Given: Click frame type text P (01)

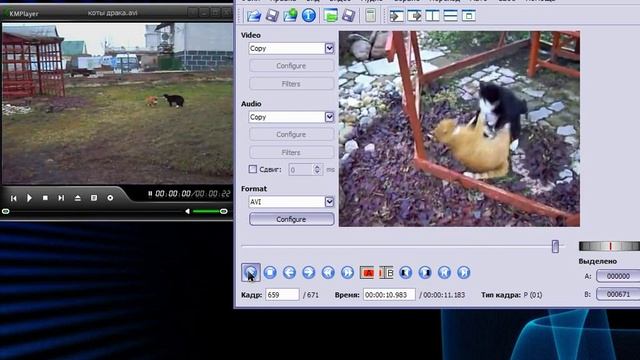Looking at the screenshot, I should click(x=533, y=295).
